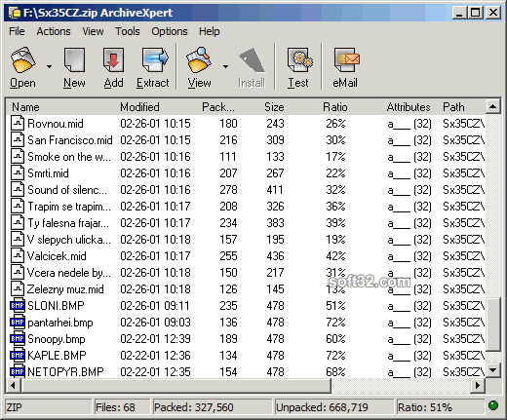This screenshot has width=507, height=420.
Task: Expand the View button dropdown arrow
Action: [x=225, y=66]
